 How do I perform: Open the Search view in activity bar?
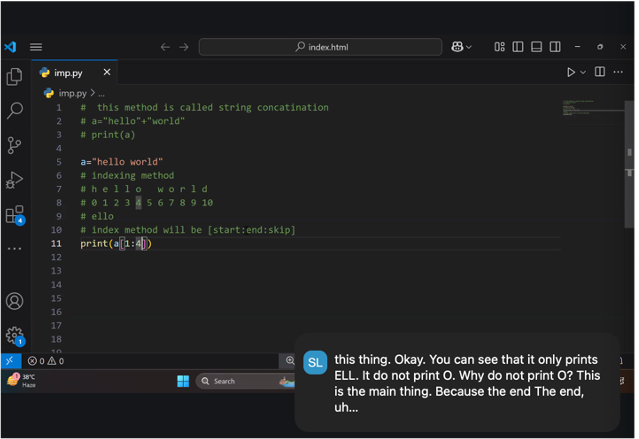point(15,110)
